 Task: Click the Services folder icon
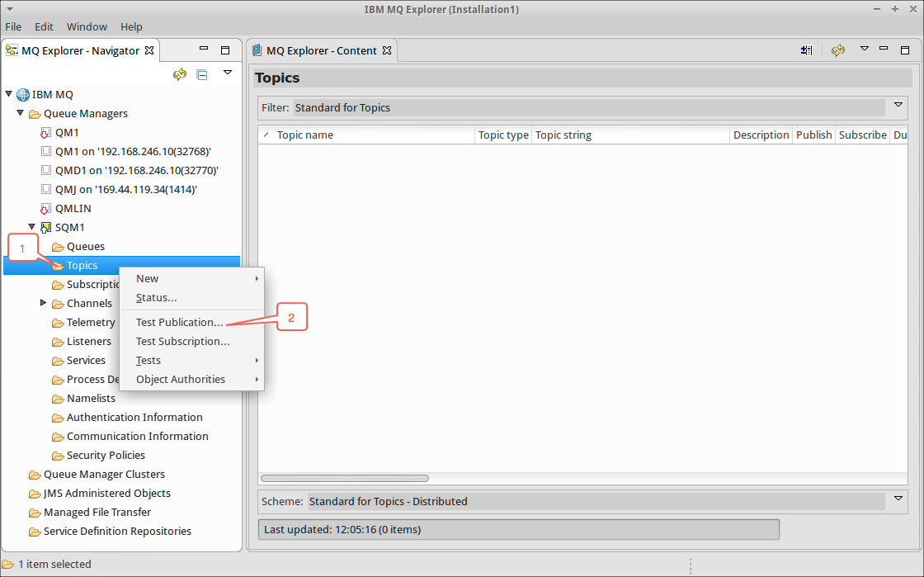point(58,361)
